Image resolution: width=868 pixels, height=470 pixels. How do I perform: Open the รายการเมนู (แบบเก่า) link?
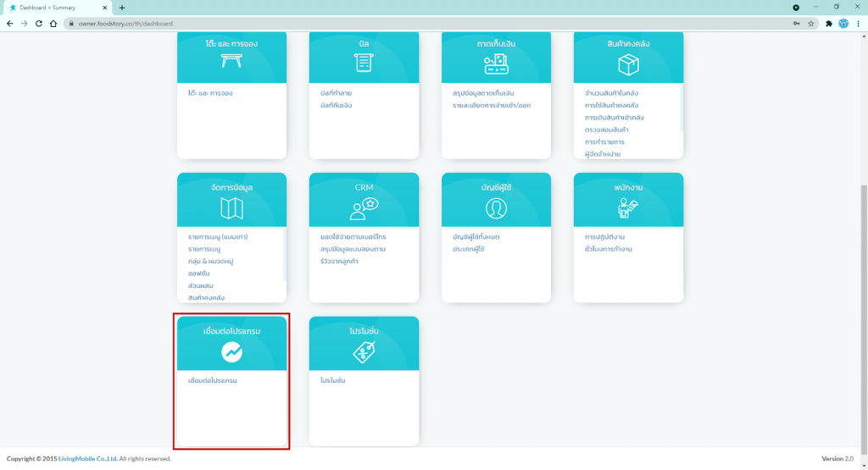[218, 236]
